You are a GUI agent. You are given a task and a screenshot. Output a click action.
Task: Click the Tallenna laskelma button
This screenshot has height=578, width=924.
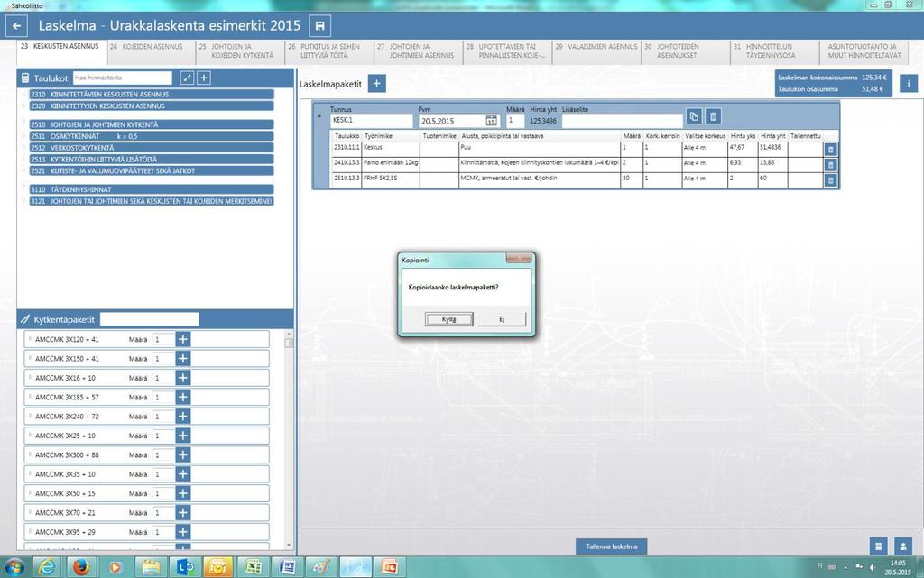point(611,546)
